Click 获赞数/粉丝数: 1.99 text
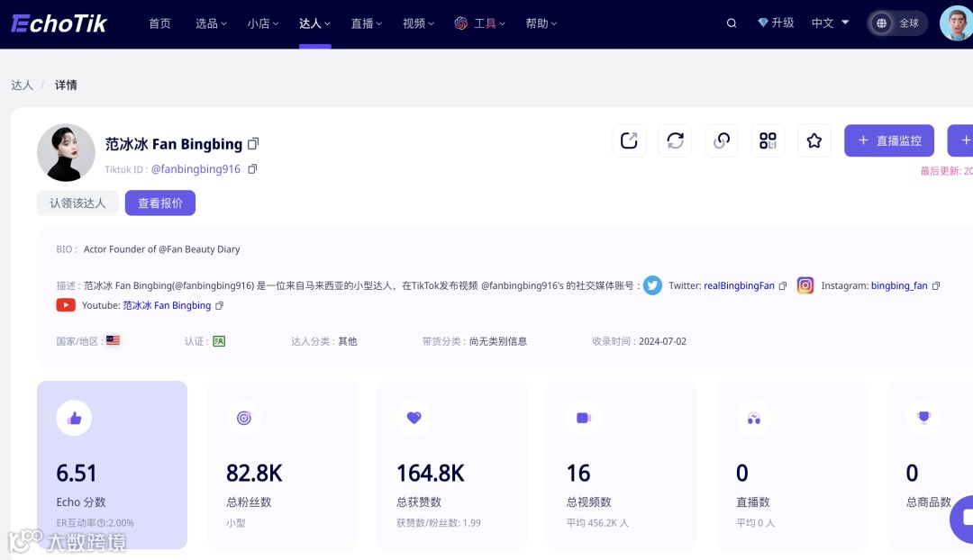The image size is (973, 560). click(439, 523)
